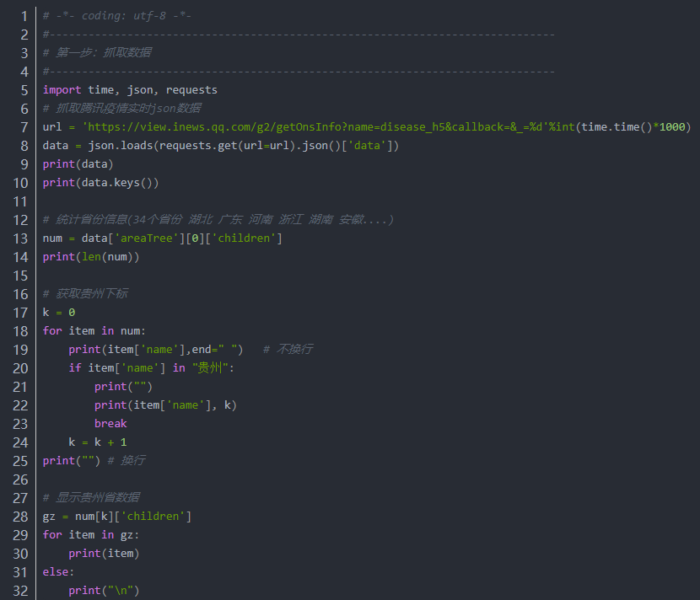Click 'k = k + 1' on line 24
Viewport: 700px width, 600px height.
98,442
